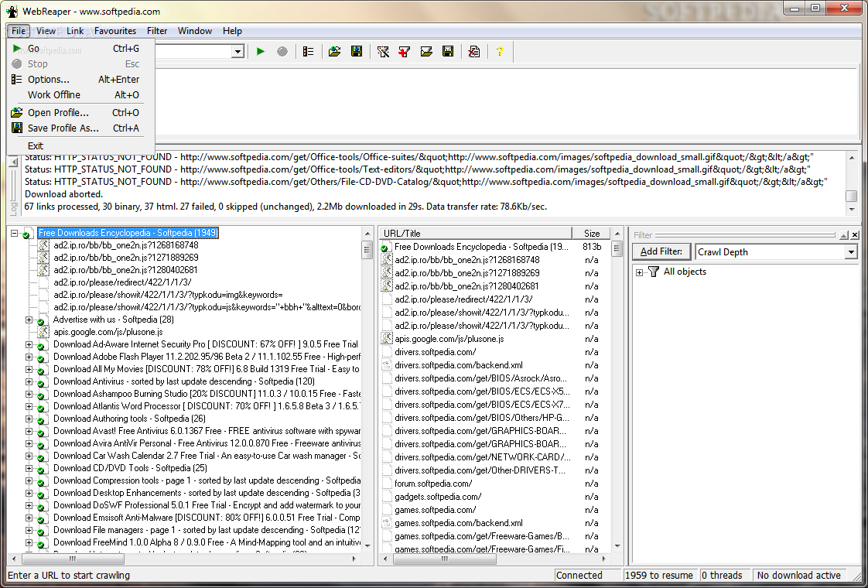This screenshot has height=588, width=868.
Task: Click funnel icon beside All objects
Action: coord(654,272)
